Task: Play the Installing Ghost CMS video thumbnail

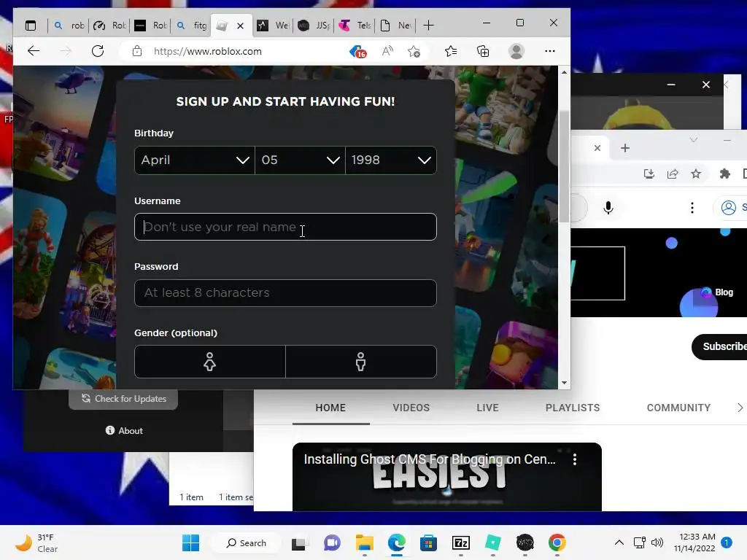Action: [447, 477]
